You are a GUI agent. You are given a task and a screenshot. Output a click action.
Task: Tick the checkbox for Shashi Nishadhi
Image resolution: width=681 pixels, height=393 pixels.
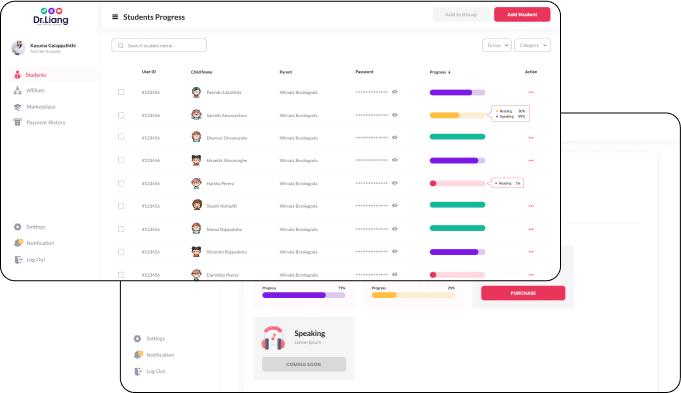point(121,206)
